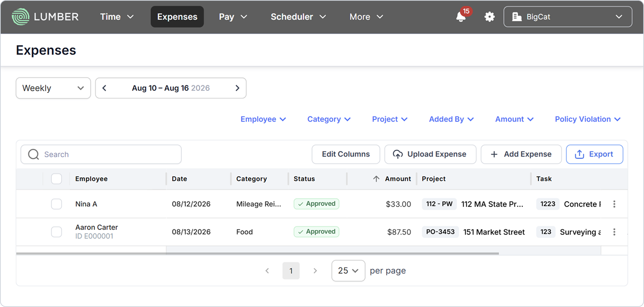The image size is (644, 307).
Task: Expand the Added By filter
Action: [x=451, y=119]
